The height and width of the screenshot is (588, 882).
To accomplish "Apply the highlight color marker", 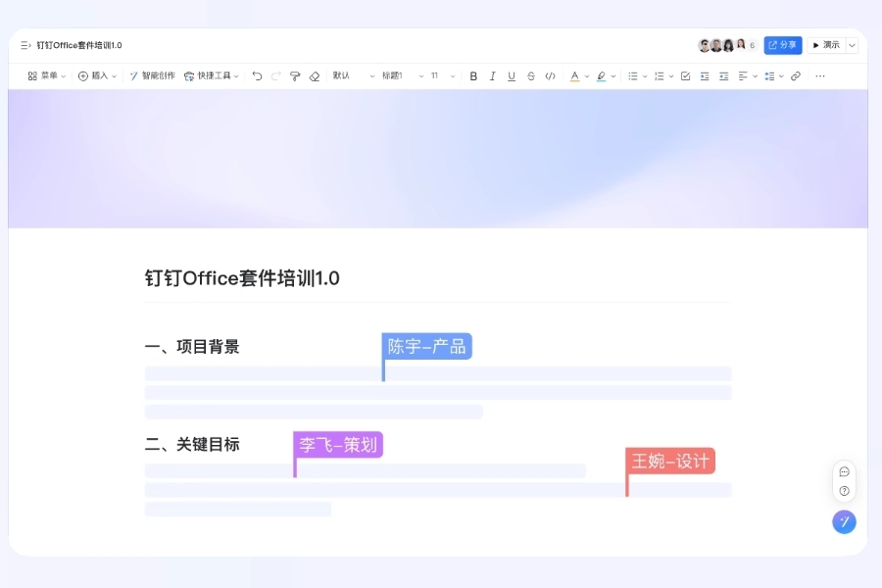I will 602,76.
